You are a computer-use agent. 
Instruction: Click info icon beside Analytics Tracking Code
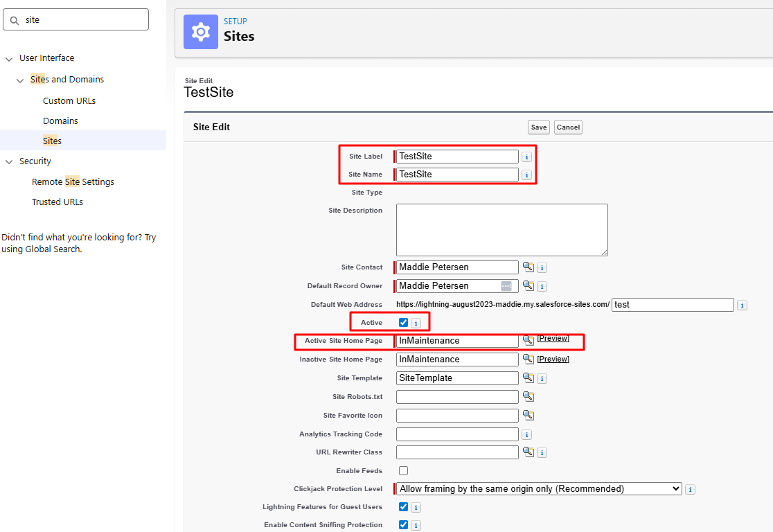click(x=526, y=435)
